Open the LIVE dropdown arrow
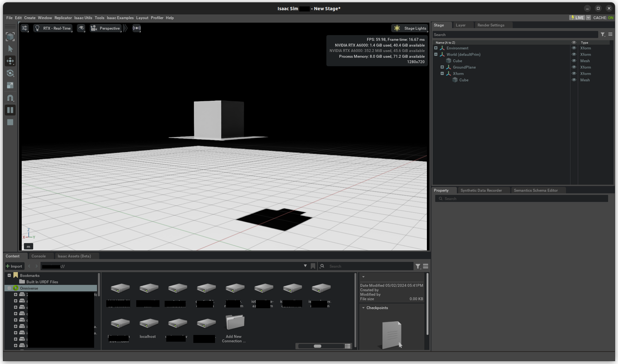The width and height of the screenshot is (618, 364). click(x=588, y=18)
